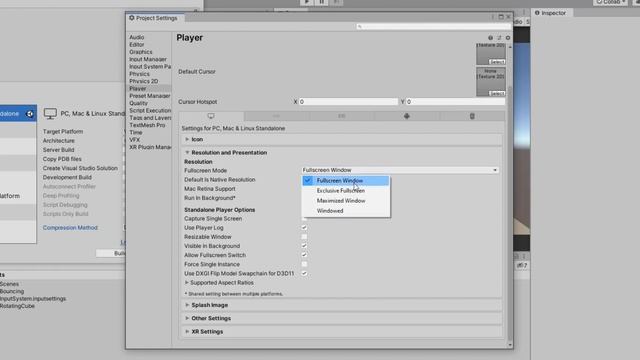Expand the XR Settings section
The image size is (640, 360).
(x=187, y=331)
